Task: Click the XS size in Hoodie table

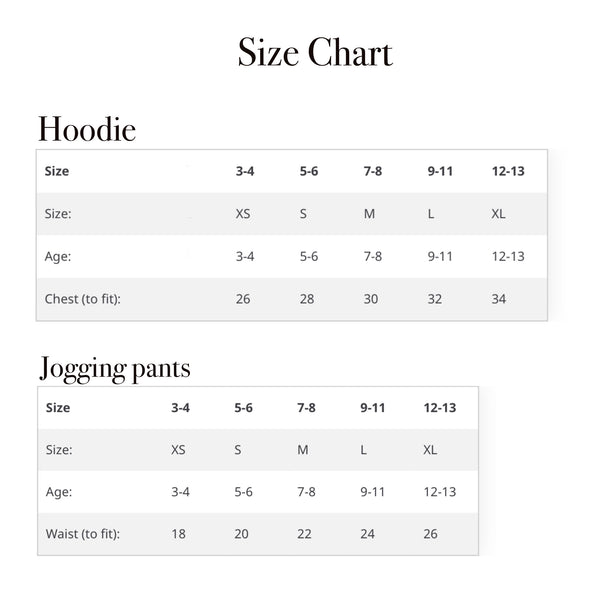Action: pyautogui.click(x=243, y=214)
